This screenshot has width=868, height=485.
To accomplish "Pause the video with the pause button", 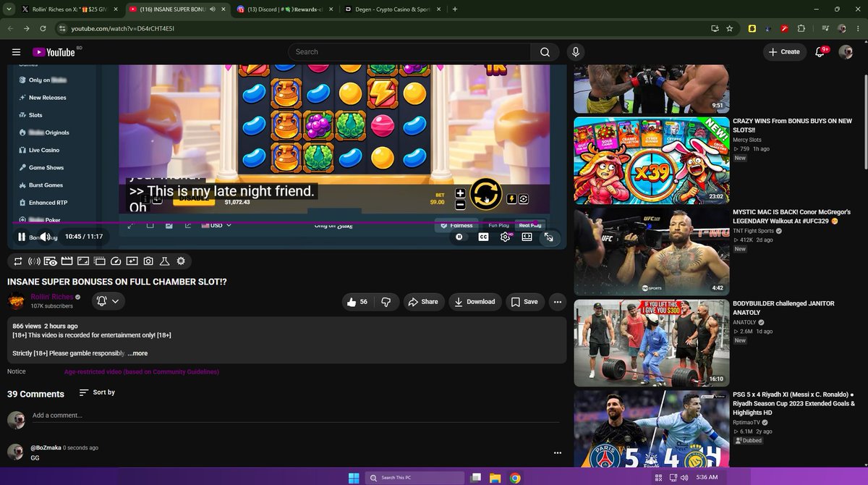I will pos(22,237).
